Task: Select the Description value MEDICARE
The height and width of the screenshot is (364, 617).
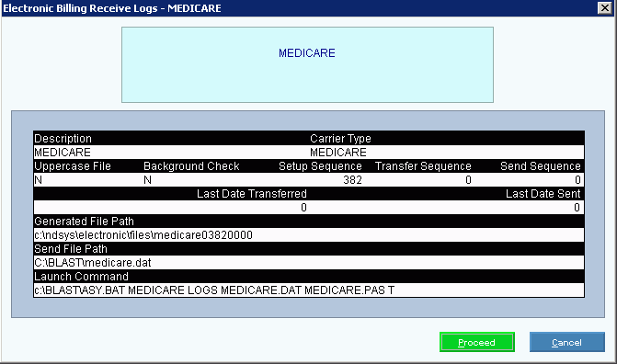Action: coord(63,153)
